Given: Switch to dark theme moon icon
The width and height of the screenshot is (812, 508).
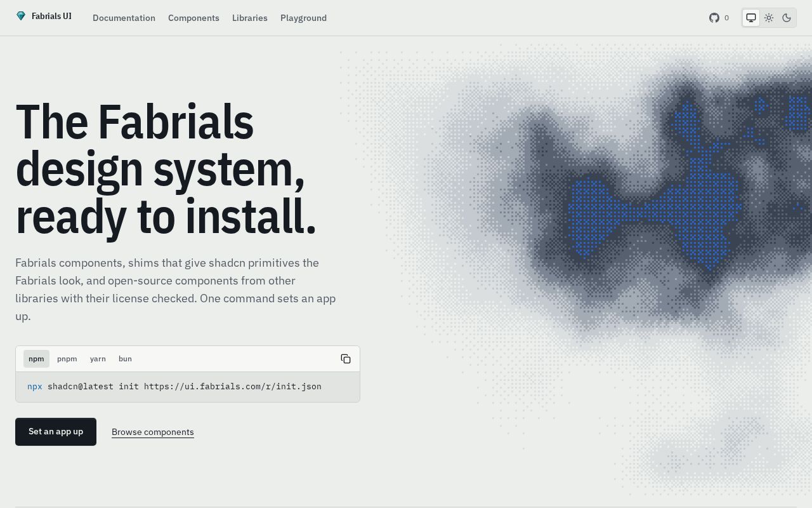Looking at the screenshot, I should (x=787, y=18).
